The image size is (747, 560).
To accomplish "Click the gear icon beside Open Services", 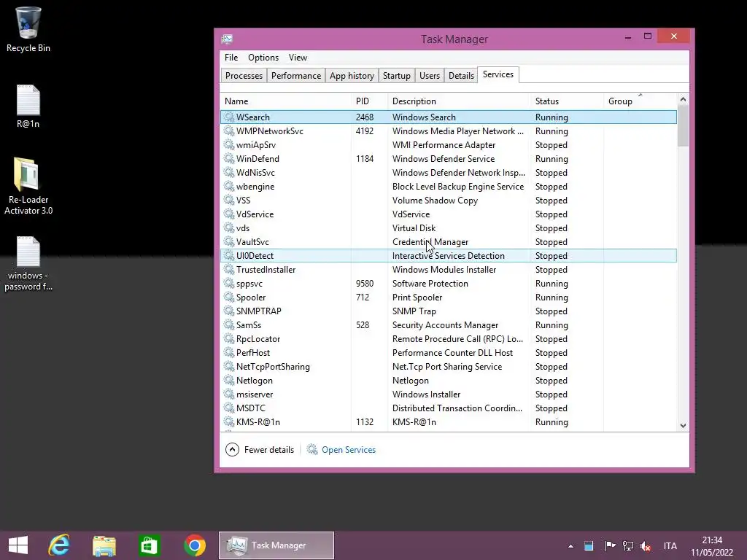I will tap(312, 449).
